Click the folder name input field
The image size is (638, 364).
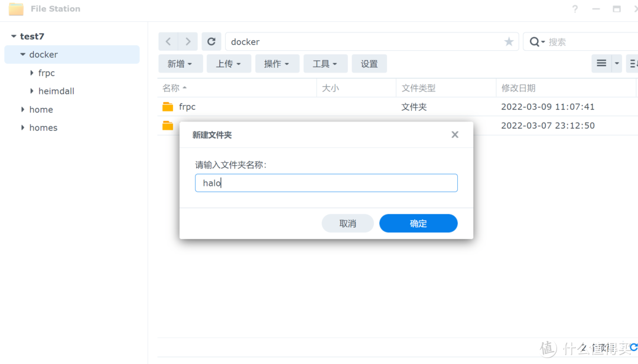[x=326, y=183]
